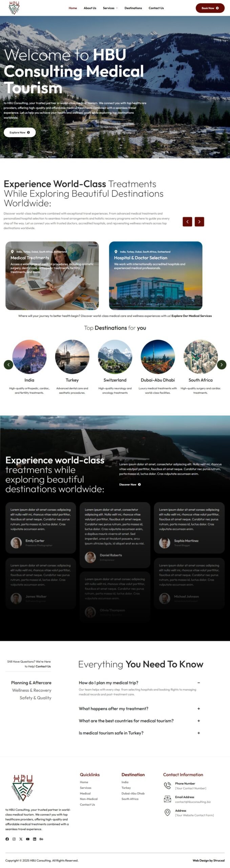This screenshot has height=868, width=230.
Task: Go to Destinations in the top navigation
Action: tap(133, 8)
